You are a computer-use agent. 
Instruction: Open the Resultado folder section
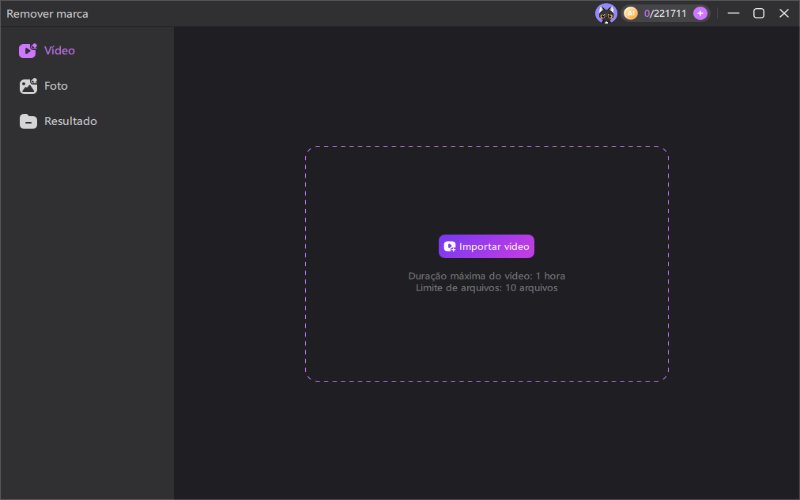click(58, 121)
